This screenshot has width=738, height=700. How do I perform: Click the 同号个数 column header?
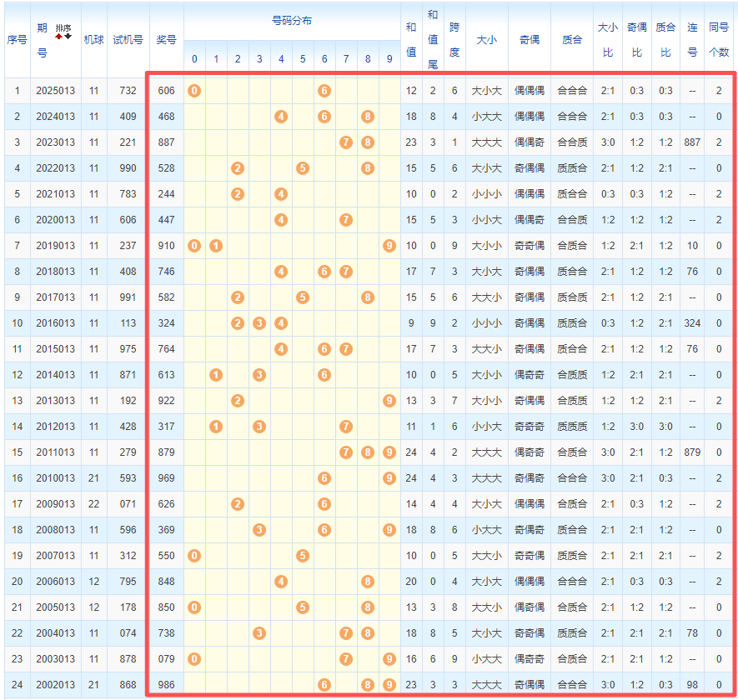[719, 39]
